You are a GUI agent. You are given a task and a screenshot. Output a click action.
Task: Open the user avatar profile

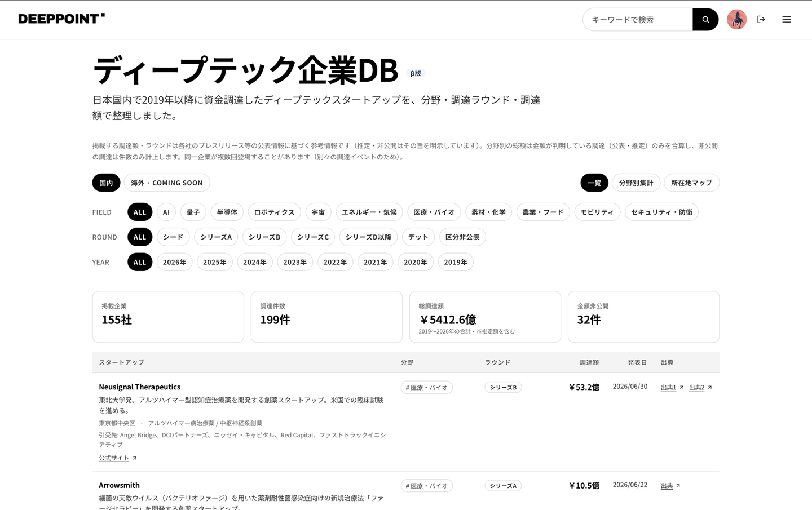coord(736,19)
